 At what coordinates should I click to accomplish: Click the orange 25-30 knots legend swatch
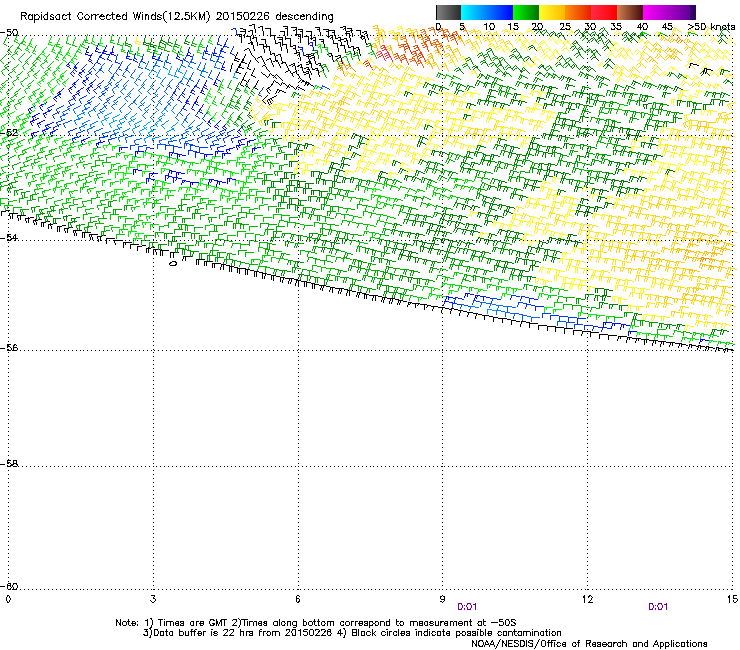pyautogui.click(x=578, y=12)
